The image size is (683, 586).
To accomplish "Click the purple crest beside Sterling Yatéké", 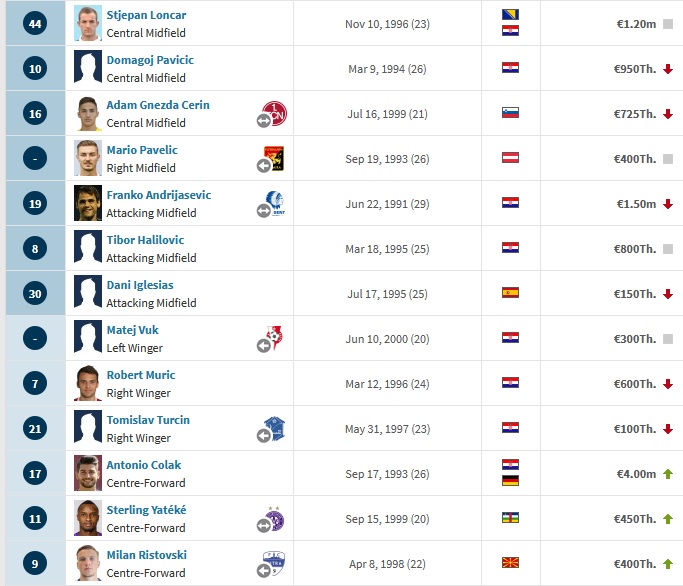I will pyautogui.click(x=274, y=518).
